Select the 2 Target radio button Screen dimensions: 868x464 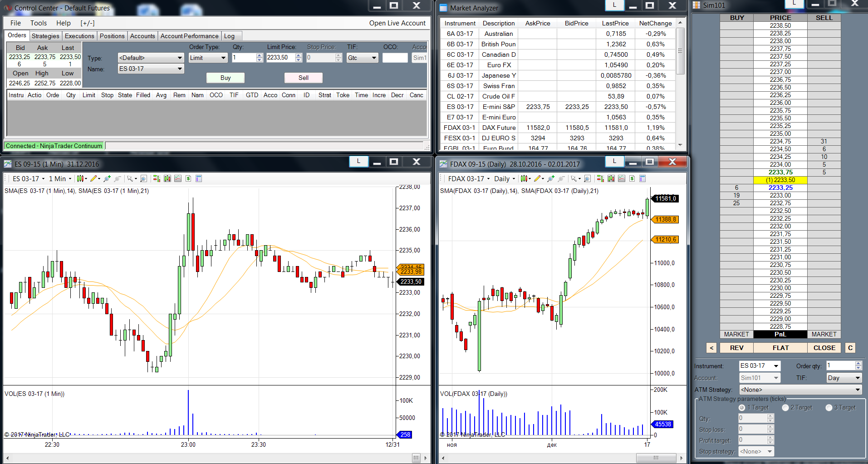tap(785, 408)
